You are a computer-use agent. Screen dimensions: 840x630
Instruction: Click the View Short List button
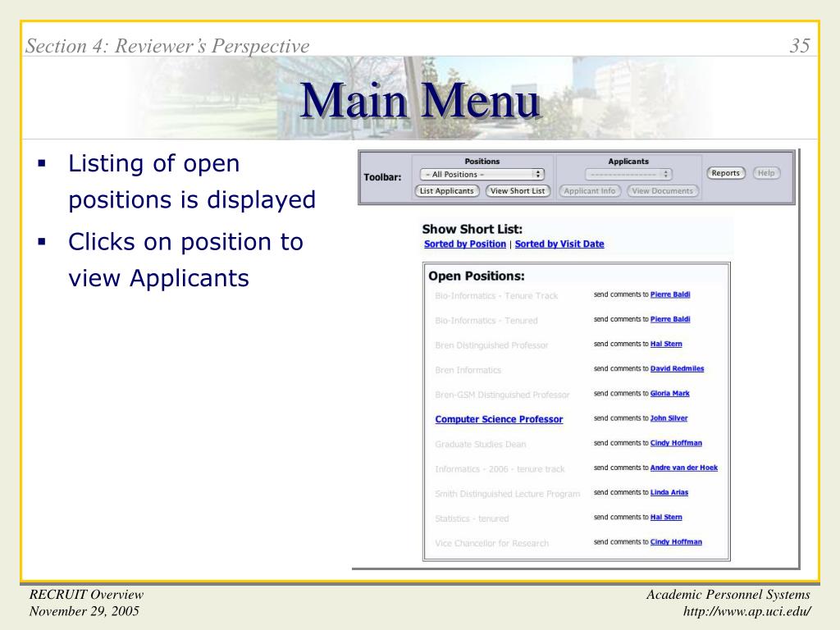[x=518, y=190]
